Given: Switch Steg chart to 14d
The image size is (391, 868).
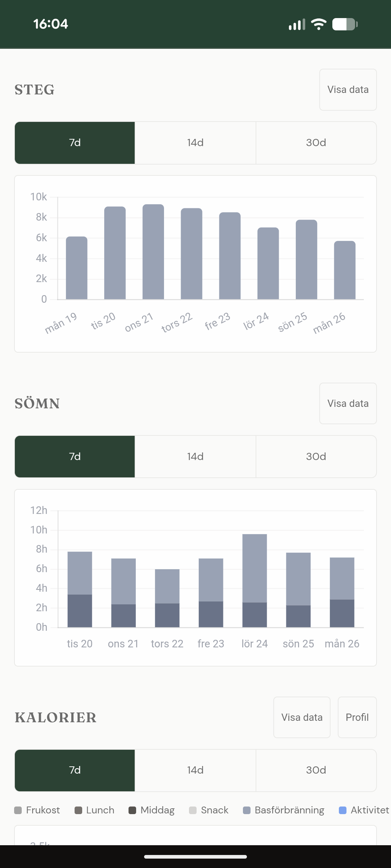Looking at the screenshot, I should point(195,143).
